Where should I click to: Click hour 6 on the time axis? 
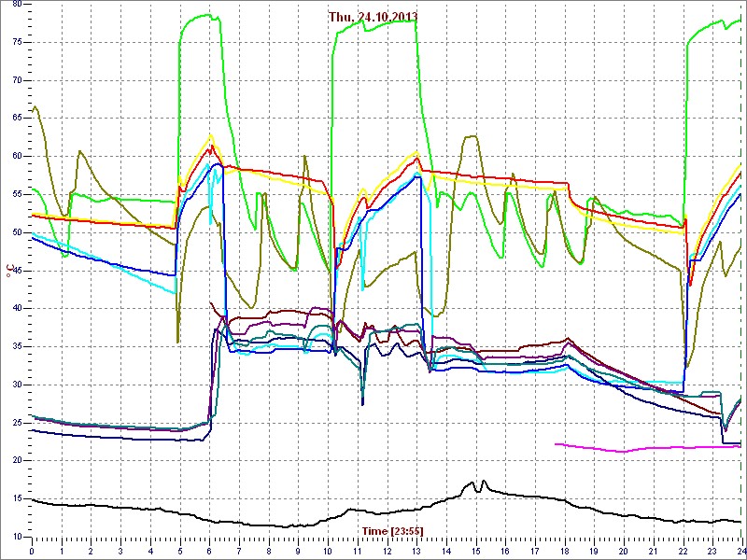[x=209, y=551]
